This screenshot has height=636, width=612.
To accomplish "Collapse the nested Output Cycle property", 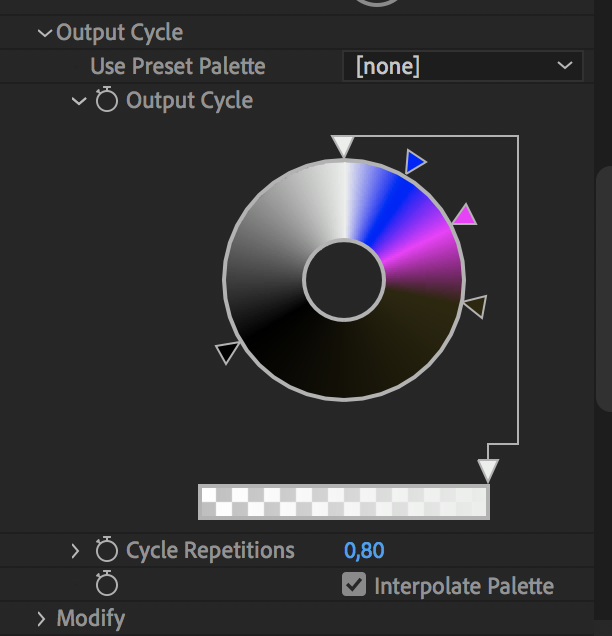I will click(x=79, y=101).
